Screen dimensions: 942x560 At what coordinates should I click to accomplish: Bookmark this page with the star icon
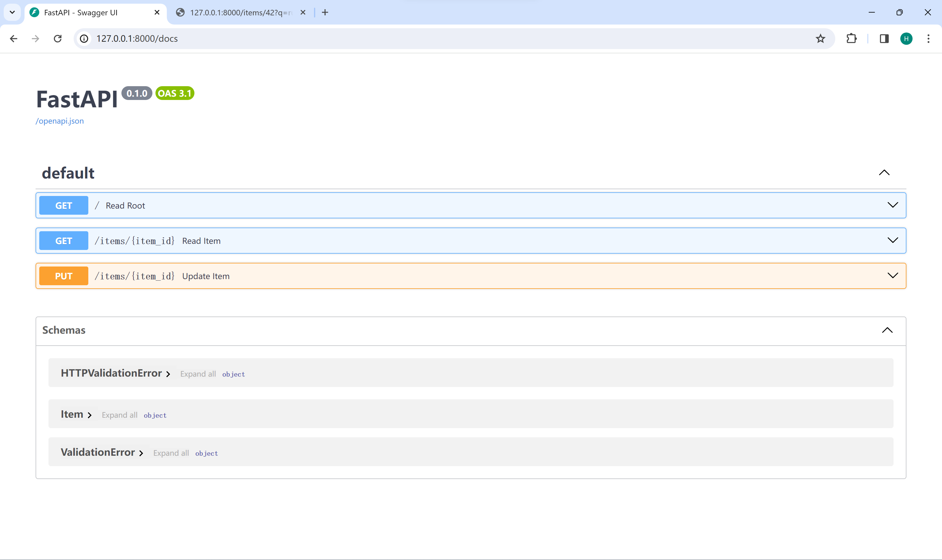(x=820, y=39)
